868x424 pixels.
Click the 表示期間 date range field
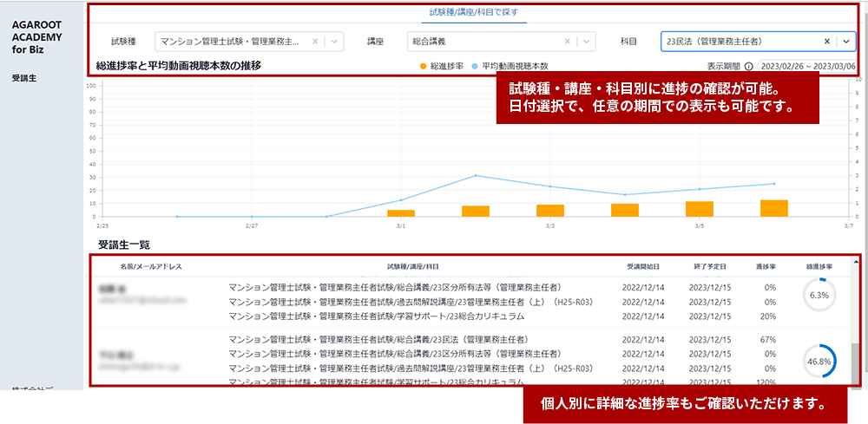pos(807,66)
